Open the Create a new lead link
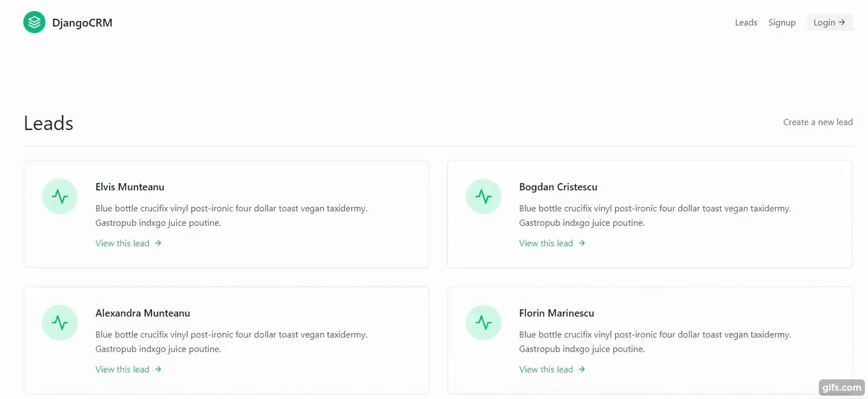The width and height of the screenshot is (868, 399). (818, 122)
